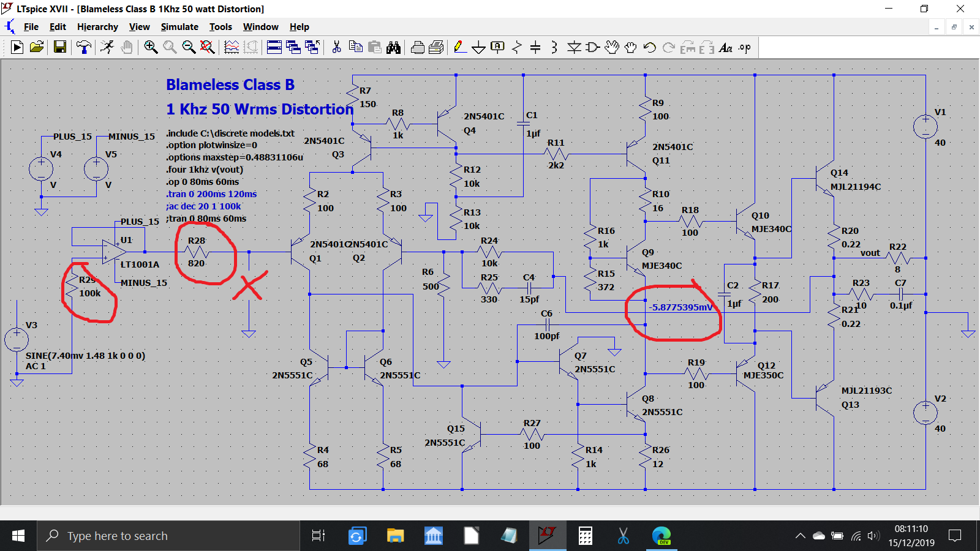Halt the simulation with the hand icon
The height and width of the screenshot is (551, 980).
click(127, 47)
